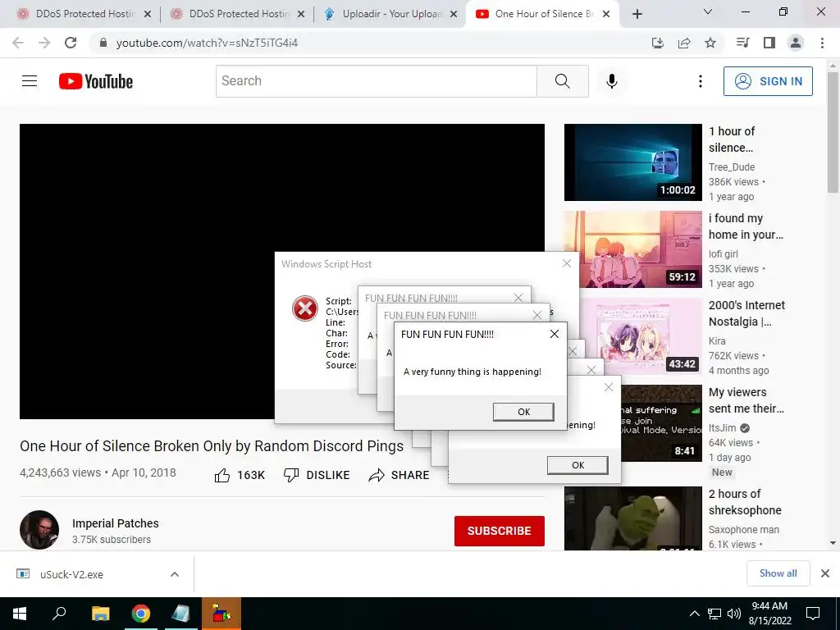The width and height of the screenshot is (840, 630).
Task: Reload the page in Chrome
Action: [x=71, y=43]
